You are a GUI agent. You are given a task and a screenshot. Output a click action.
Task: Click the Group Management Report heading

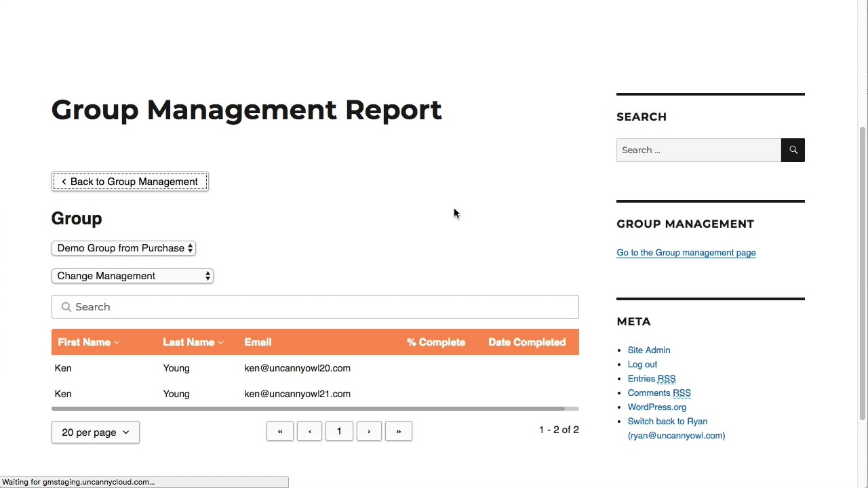pos(246,110)
